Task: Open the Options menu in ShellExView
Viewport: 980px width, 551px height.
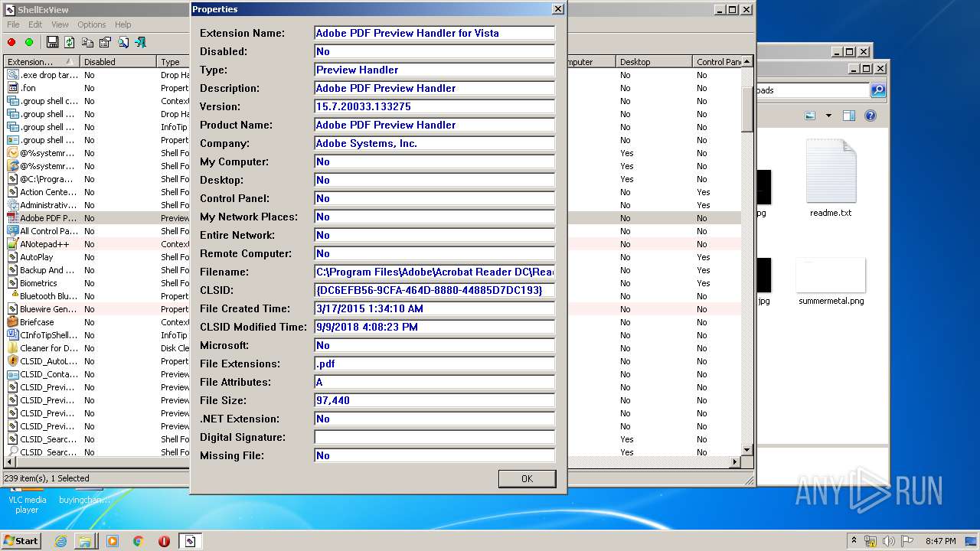Action: click(92, 24)
